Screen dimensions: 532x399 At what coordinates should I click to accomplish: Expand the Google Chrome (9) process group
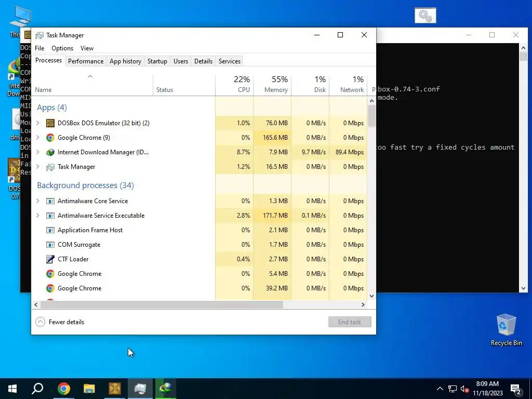pyautogui.click(x=37, y=137)
